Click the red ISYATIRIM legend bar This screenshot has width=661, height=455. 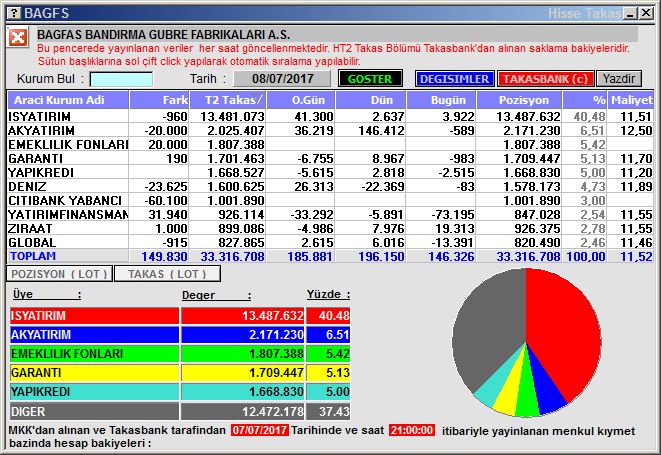(94, 315)
